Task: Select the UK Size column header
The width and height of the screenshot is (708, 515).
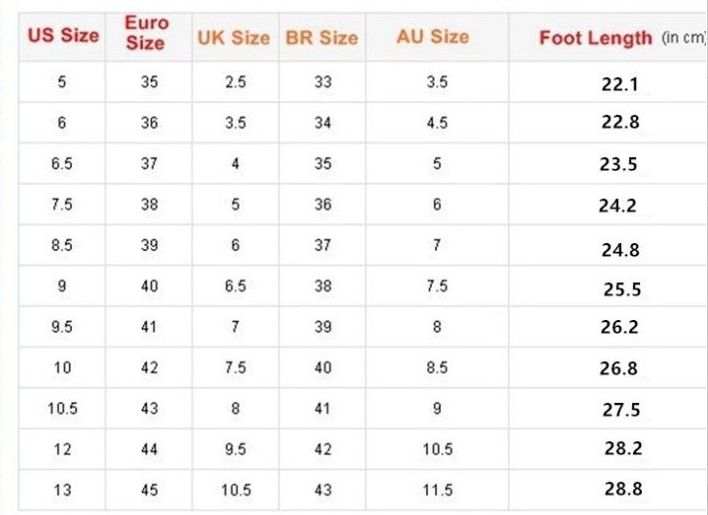Action: click(234, 37)
